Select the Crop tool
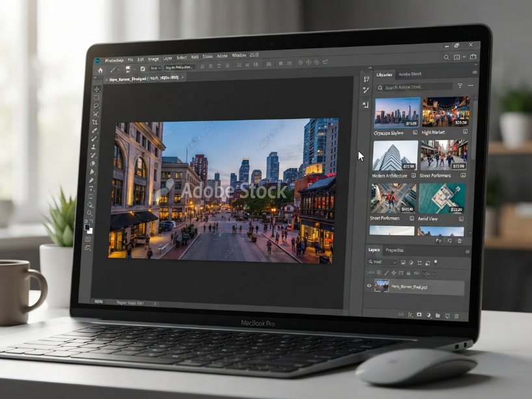This screenshot has height=399, width=532. click(96, 122)
